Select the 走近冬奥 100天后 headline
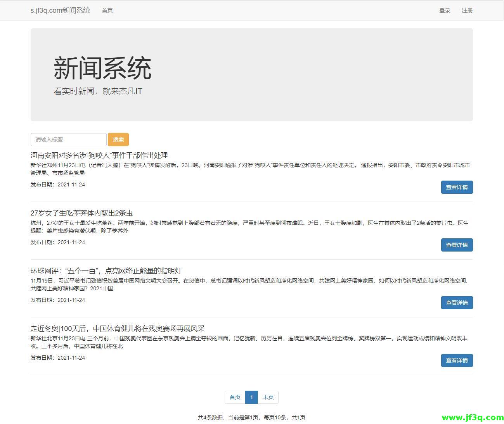Image resolution: width=504 pixels, height=424 pixels. (118, 329)
